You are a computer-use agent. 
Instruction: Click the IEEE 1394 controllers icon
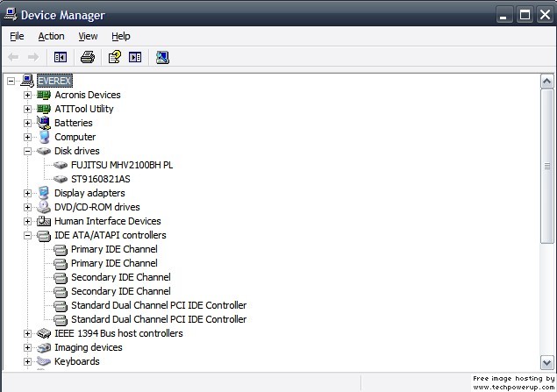[44, 333]
